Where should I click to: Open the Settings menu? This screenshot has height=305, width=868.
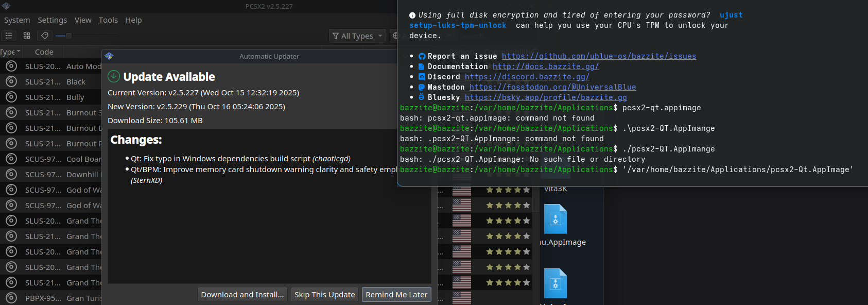pyautogui.click(x=53, y=20)
